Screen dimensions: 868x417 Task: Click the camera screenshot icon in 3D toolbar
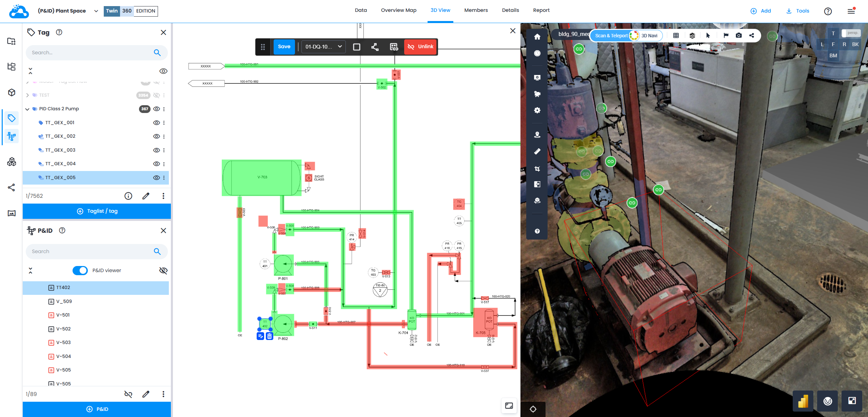pos(738,35)
